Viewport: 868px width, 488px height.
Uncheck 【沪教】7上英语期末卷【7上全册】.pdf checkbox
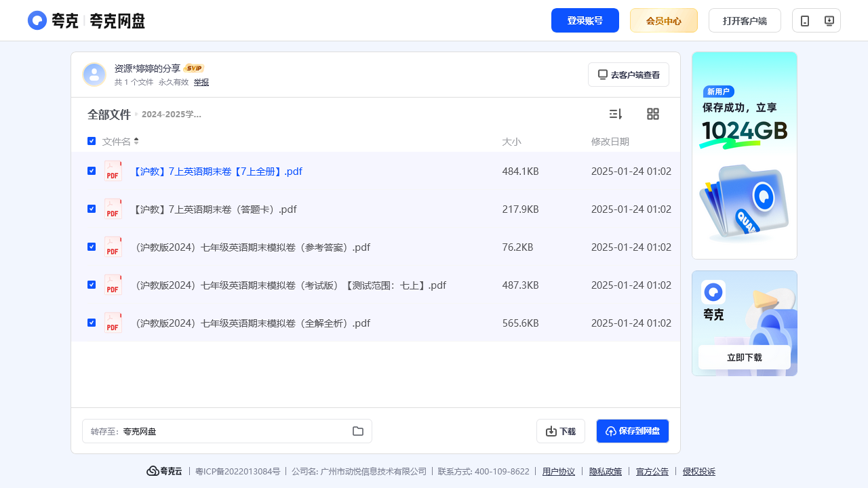(x=92, y=171)
